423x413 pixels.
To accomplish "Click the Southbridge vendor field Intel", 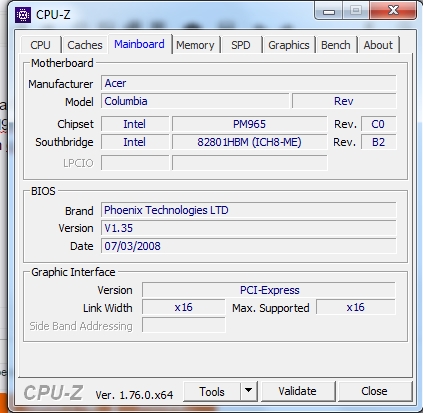I will pyautogui.click(x=135, y=142).
